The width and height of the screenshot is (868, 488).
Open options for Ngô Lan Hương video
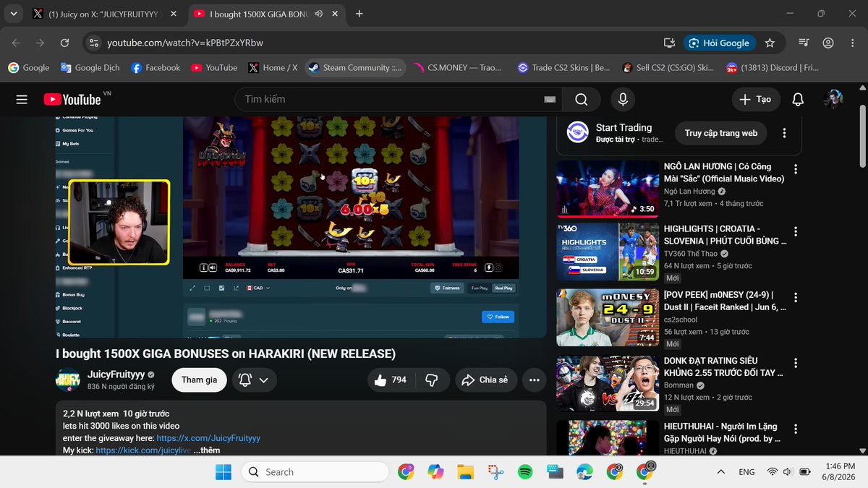pos(796,169)
